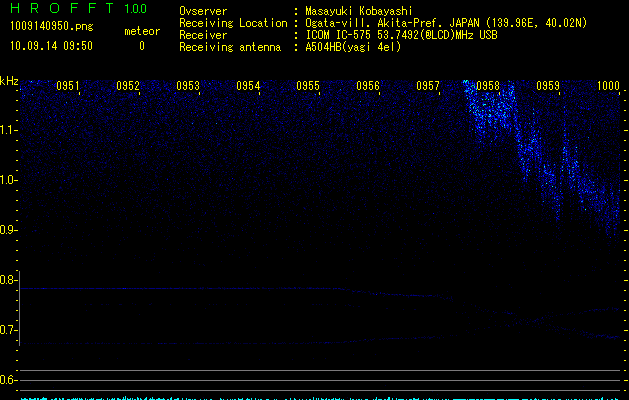Viewport: 629px width, 400px height.
Task: Click the 1000 time marker
Action: 608,86
